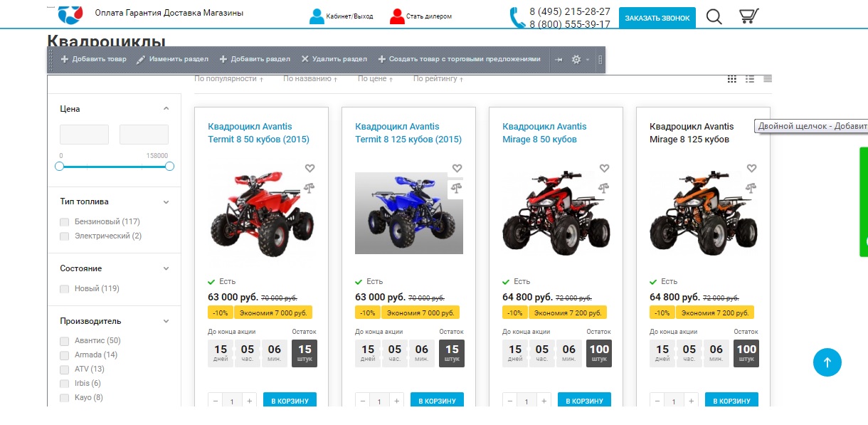Expand the Состояние filter chevron
Image resolution: width=868 pixels, height=425 pixels.
[x=166, y=269]
